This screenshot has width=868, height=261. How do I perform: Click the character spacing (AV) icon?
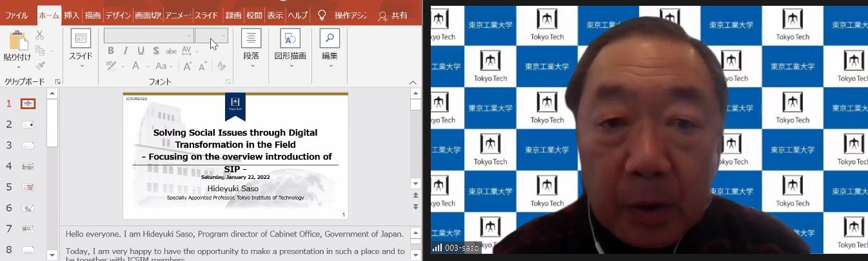click(188, 50)
